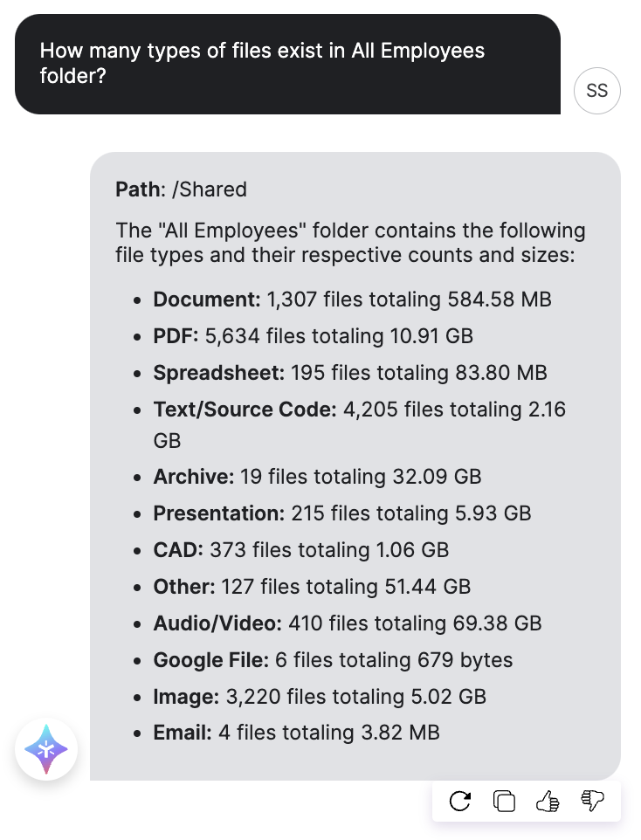This screenshot has width=641, height=840.
Task: Click the regenerate response icon
Action: coord(460,802)
